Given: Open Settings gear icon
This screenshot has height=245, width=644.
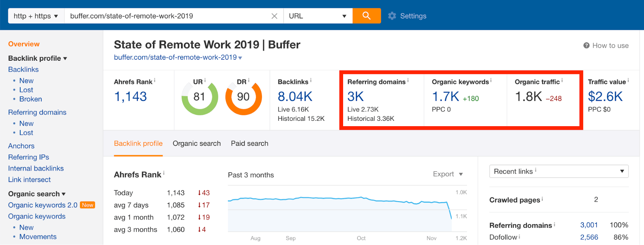Looking at the screenshot, I should tap(392, 16).
